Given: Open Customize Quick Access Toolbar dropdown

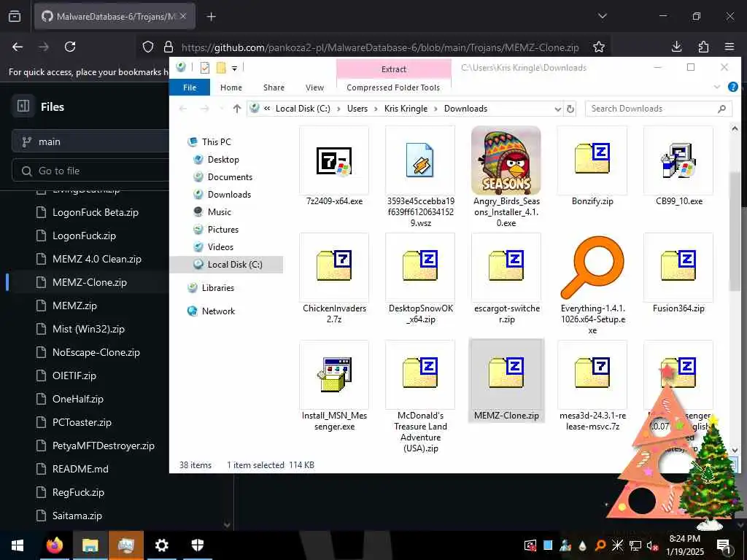Looking at the screenshot, I should 234,69.
